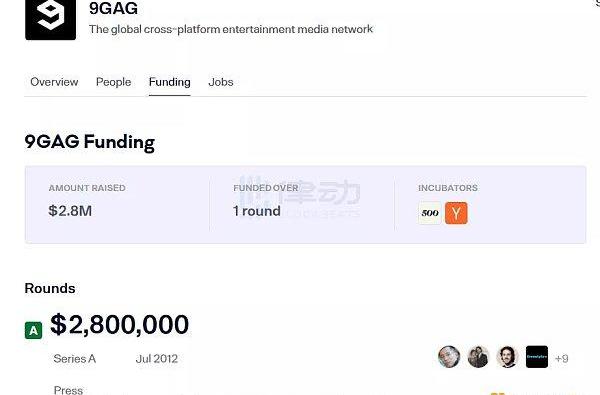600x395 pixels.
Task: Switch to the Overview tab
Action: 54,82
